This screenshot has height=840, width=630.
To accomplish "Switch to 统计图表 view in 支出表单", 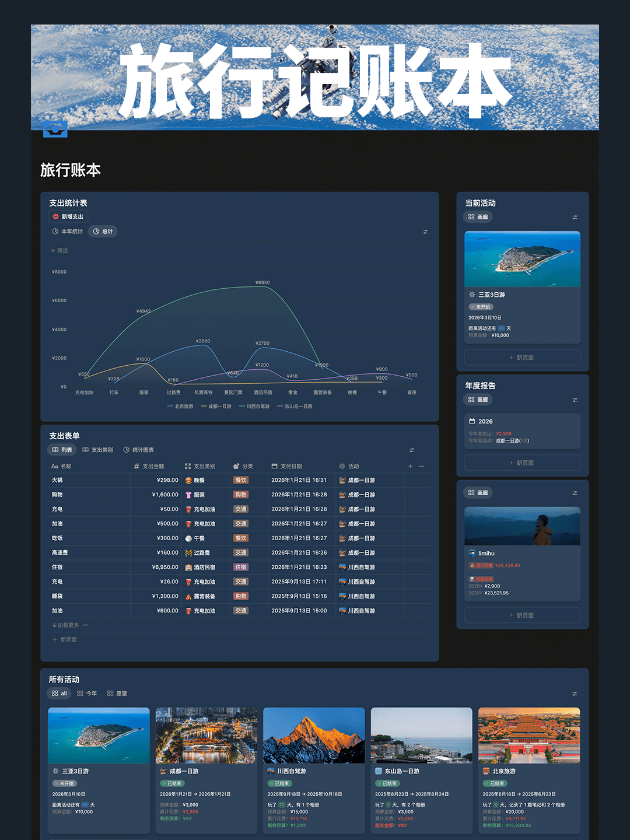I will coord(139,450).
